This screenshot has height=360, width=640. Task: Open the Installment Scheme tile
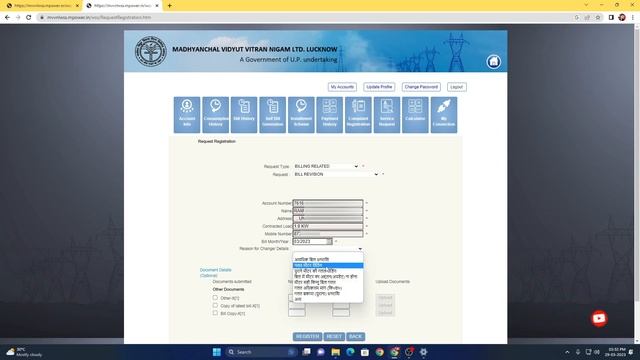click(301, 115)
